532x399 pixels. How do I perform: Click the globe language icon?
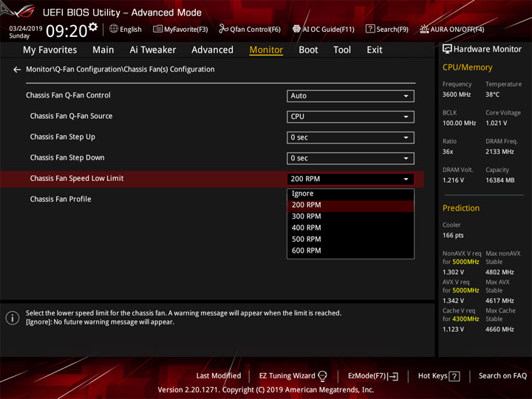[114, 29]
